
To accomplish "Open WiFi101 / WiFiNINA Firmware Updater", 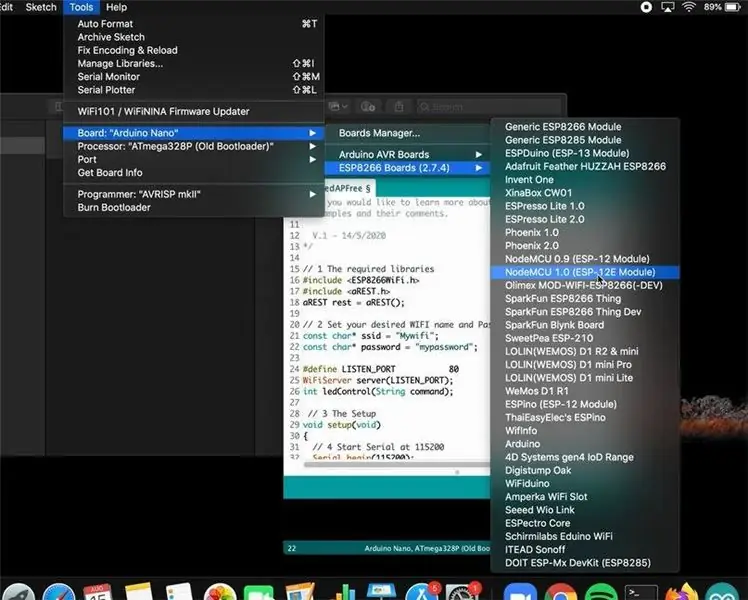I will pos(194,111).
